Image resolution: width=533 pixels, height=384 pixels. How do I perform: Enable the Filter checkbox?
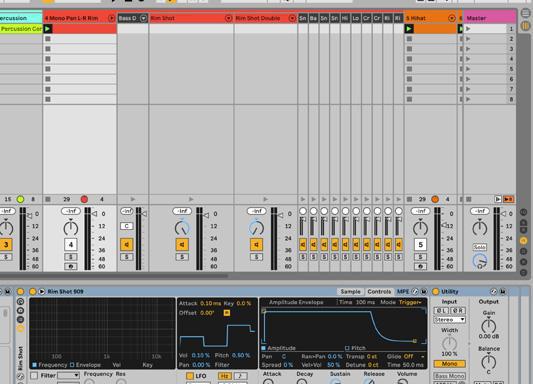click(x=34, y=376)
